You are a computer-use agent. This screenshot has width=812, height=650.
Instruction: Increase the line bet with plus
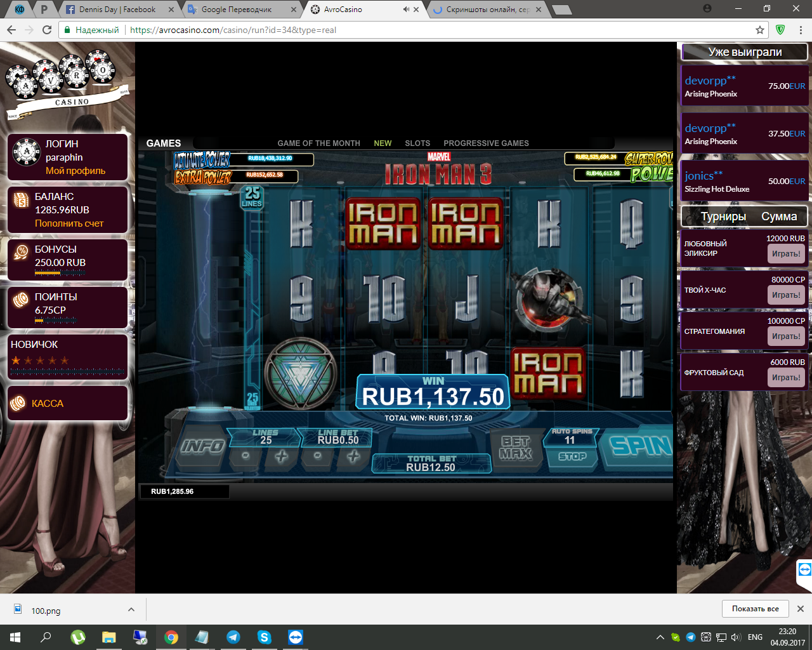coord(353,456)
